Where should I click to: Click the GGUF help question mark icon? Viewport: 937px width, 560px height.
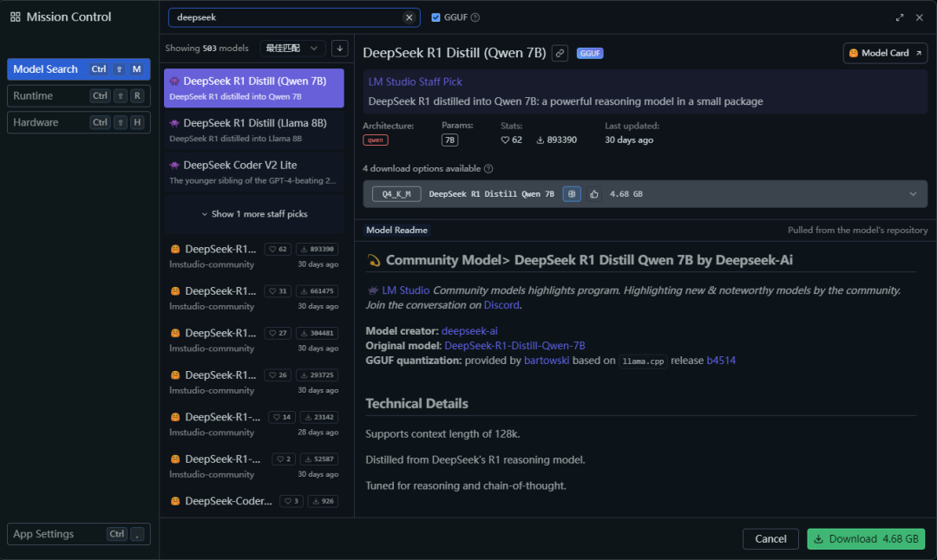pyautogui.click(x=475, y=17)
